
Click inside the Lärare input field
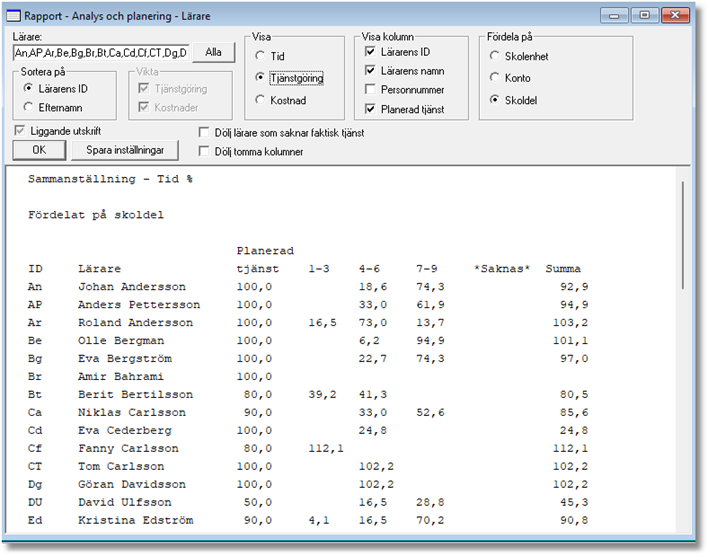pos(100,52)
